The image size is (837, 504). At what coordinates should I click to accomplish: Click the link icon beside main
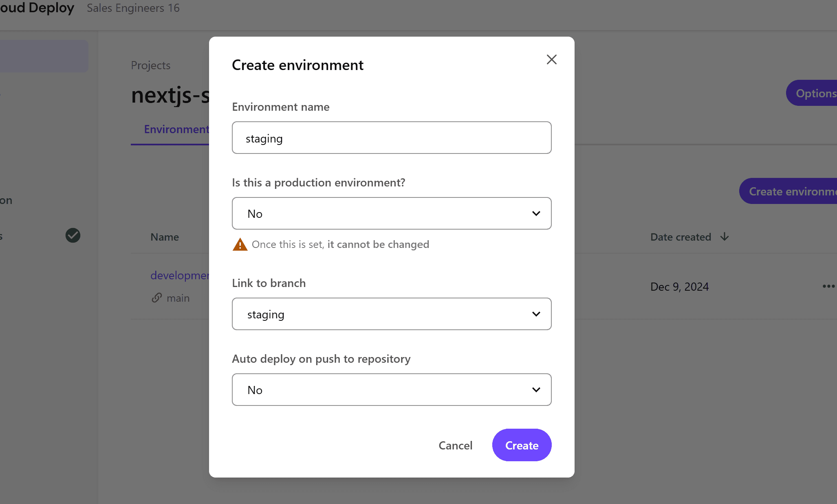click(157, 298)
